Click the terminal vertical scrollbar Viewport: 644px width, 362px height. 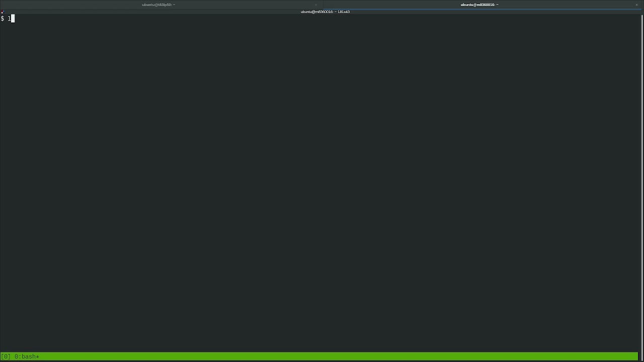pyautogui.click(x=641, y=187)
